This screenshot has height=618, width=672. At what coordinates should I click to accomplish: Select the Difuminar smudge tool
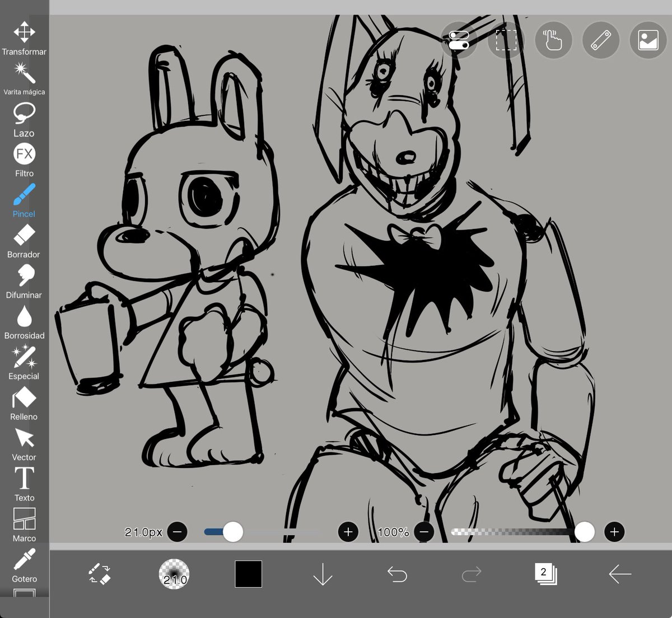(24, 282)
